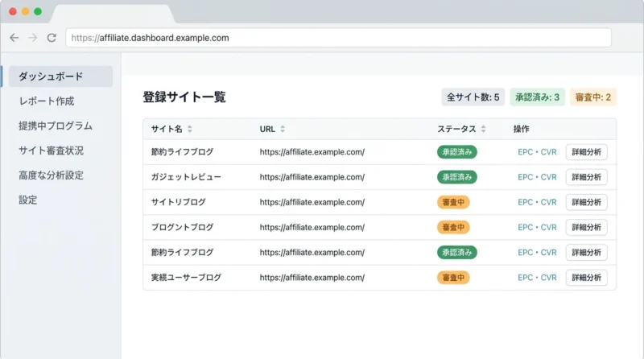Viewport: 644px width, 359px height.
Task: Open 詳細分析 for 実績ユーザーブログ
Action: tap(587, 278)
